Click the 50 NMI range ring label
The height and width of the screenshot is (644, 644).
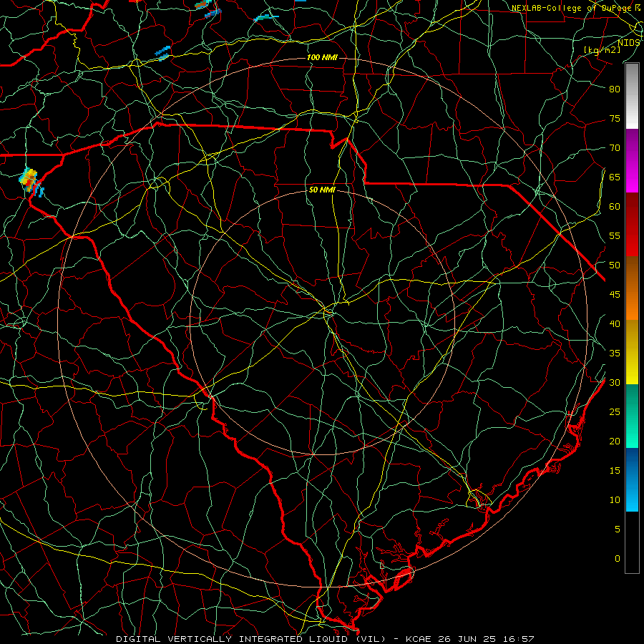tap(322, 190)
